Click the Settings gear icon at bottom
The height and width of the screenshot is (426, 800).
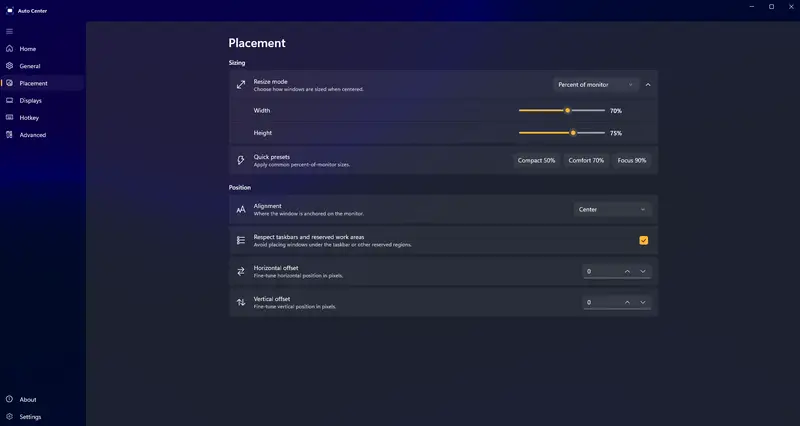pos(9,417)
